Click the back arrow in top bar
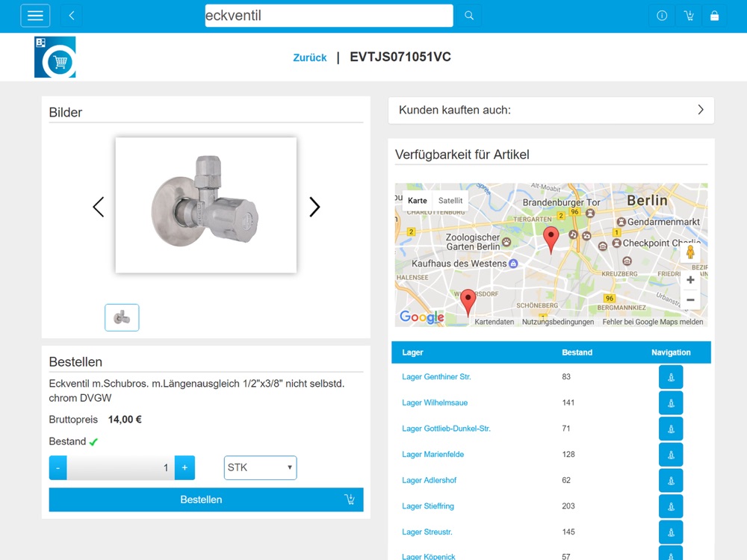Viewport: 747px width, 560px height. point(72,16)
